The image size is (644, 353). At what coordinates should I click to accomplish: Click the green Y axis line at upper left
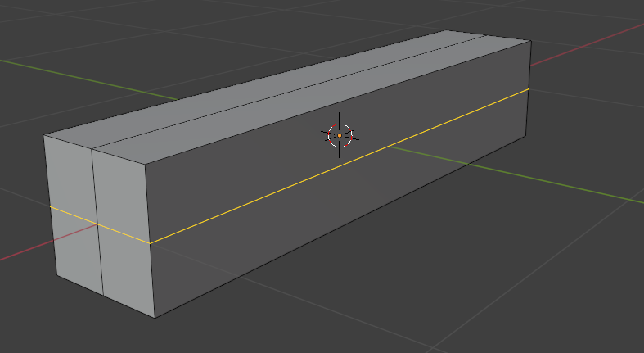(x=82, y=78)
